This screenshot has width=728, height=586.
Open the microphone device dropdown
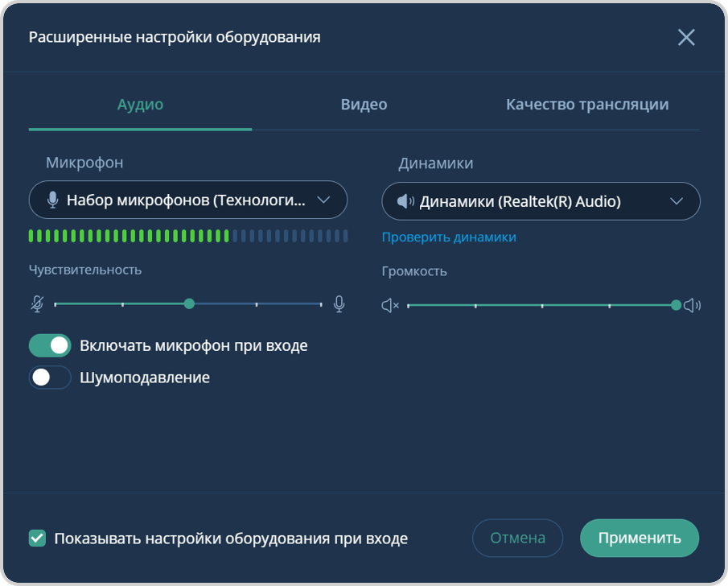(187, 200)
